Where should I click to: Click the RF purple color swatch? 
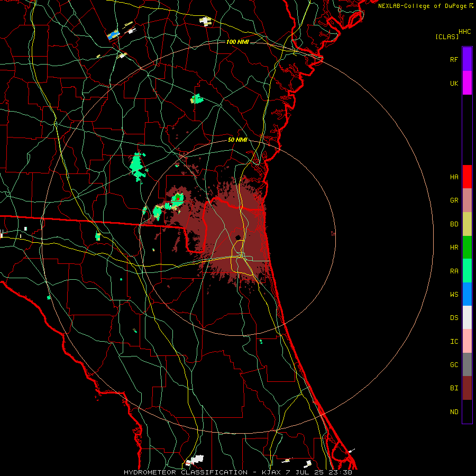pyautogui.click(x=467, y=59)
